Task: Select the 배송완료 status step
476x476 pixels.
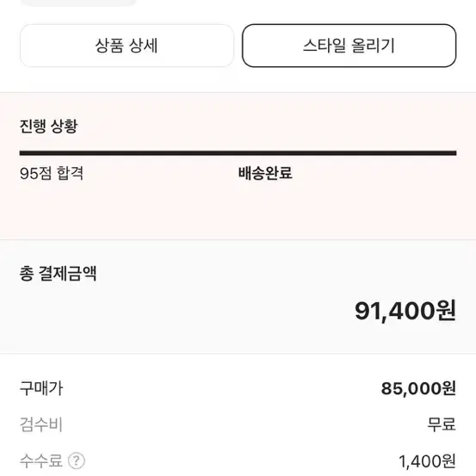Action: pyautogui.click(x=265, y=173)
